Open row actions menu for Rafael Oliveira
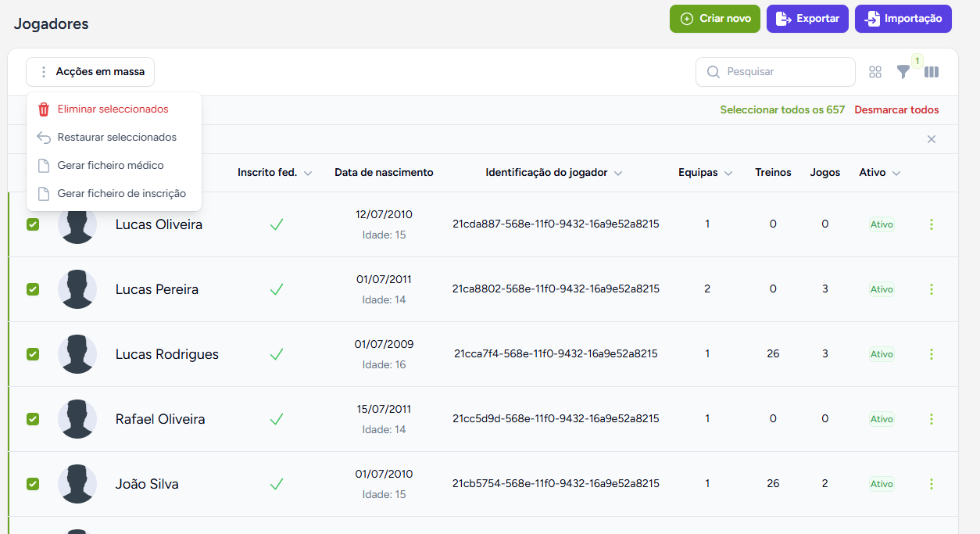This screenshot has height=534, width=980. tap(931, 419)
